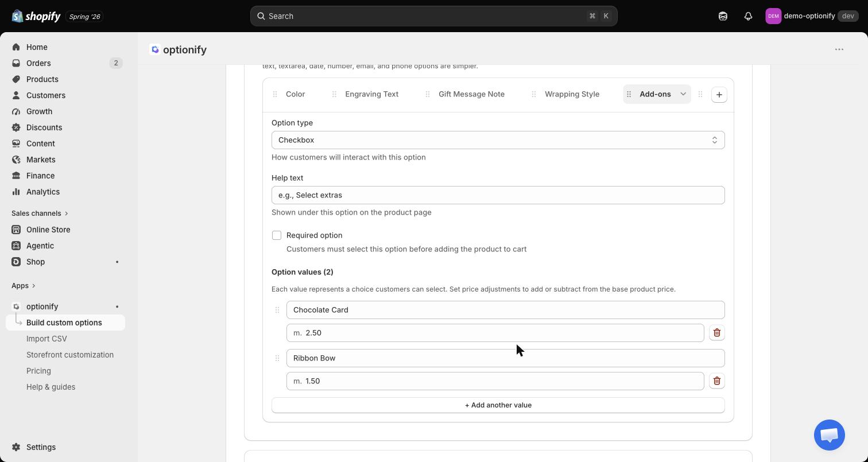Open Help & guides

coord(51,387)
